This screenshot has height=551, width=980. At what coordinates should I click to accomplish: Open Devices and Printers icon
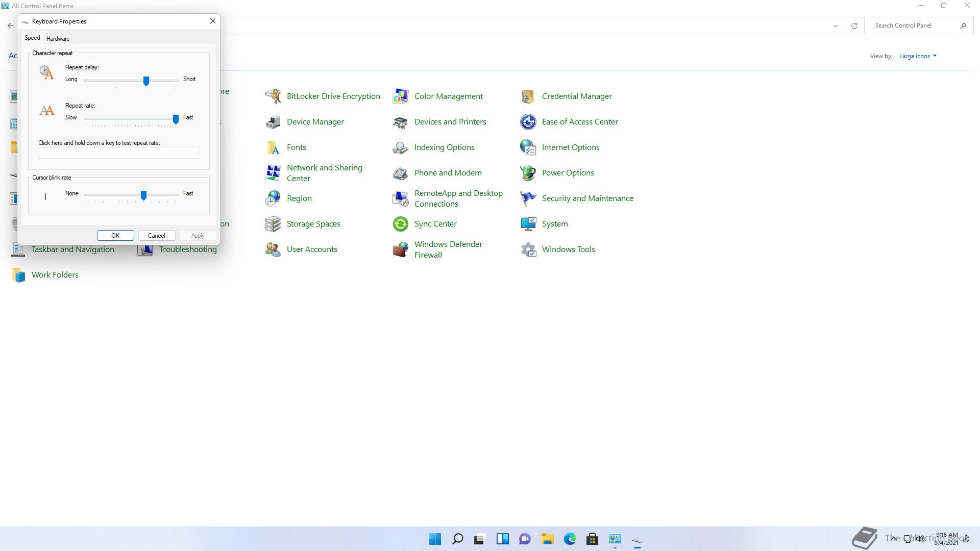401,121
